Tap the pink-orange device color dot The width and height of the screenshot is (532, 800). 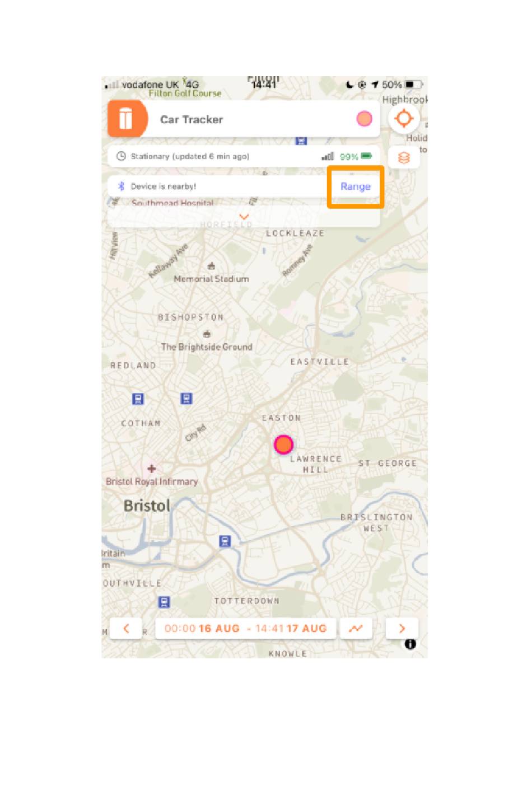coord(364,119)
